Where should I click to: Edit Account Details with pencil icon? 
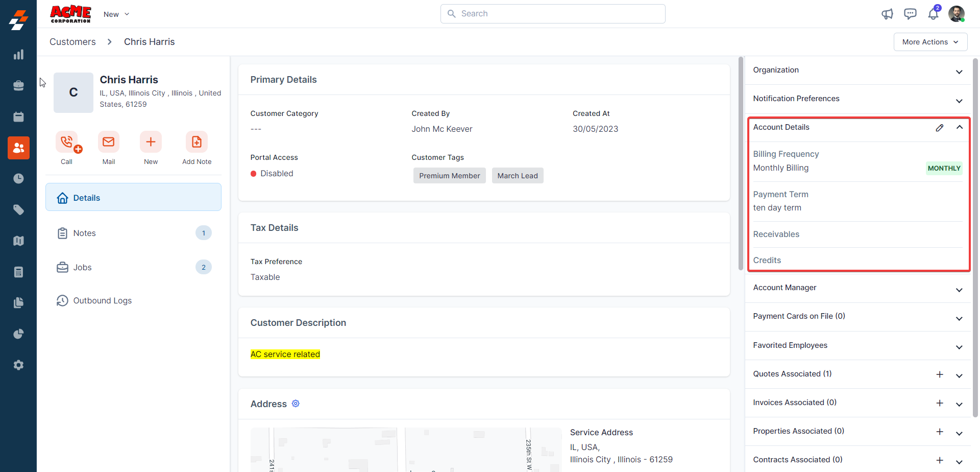tap(940, 128)
